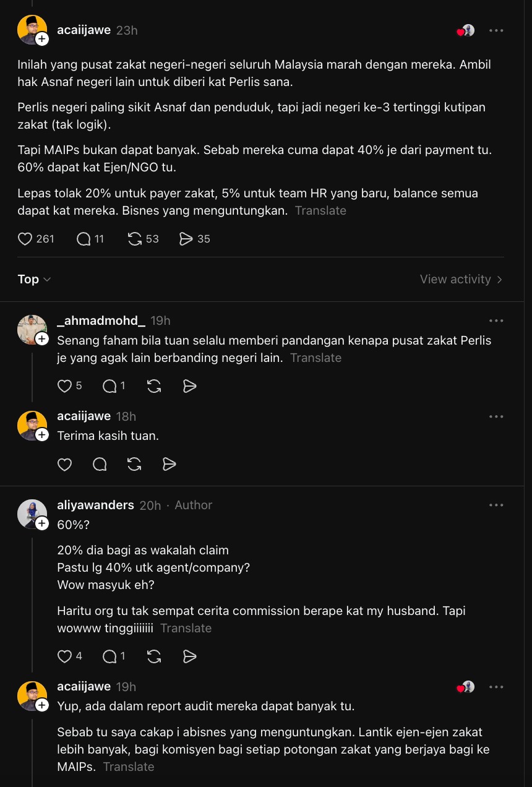Repost acaiijawe's main post
Screen dimensions: 532x787
coord(134,239)
